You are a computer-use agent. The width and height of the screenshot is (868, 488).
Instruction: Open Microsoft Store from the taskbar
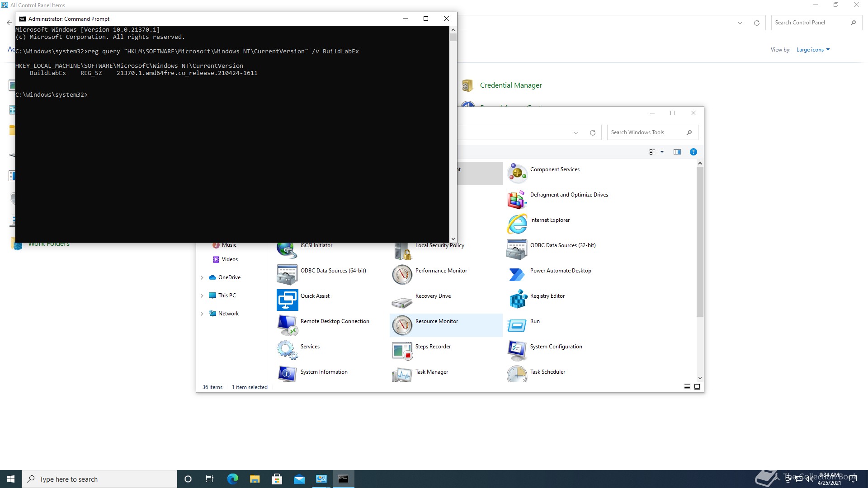pos(277,479)
